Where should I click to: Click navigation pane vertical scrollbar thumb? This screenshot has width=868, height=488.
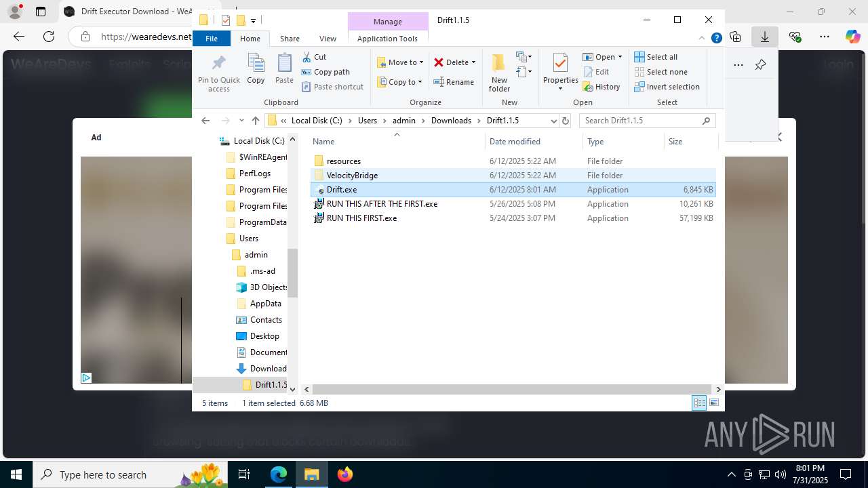(292, 272)
